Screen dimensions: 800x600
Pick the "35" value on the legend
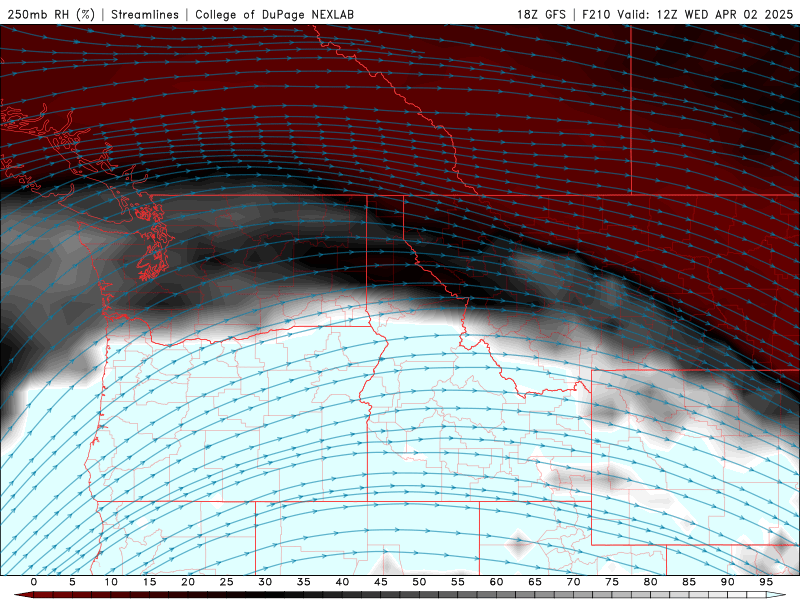click(x=304, y=582)
